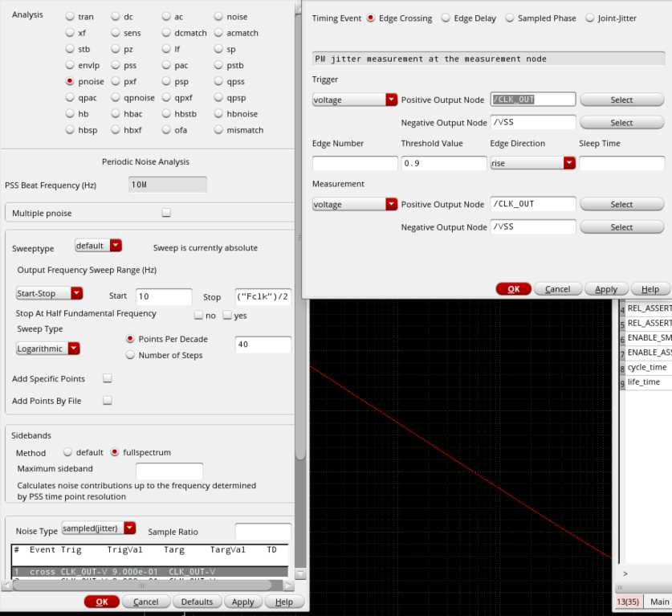Screen dimensions: 672x616
Task: Enable the Multiple pnoise checkbox
Action: pyautogui.click(x=166, y=214)
